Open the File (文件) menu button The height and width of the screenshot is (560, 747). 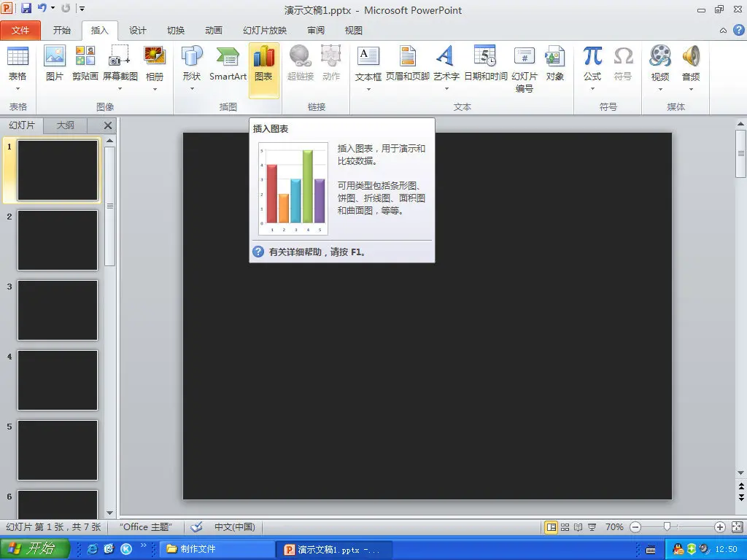pos(20,31)
